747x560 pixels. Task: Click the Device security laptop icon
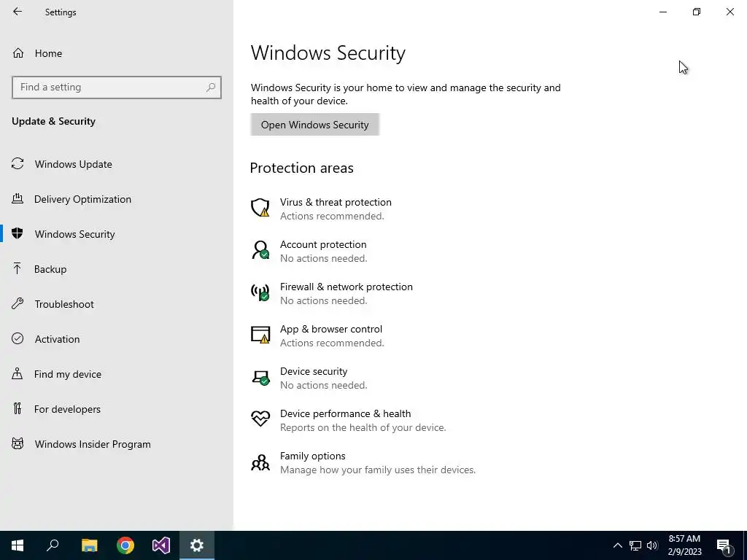[x=260, y=378]
